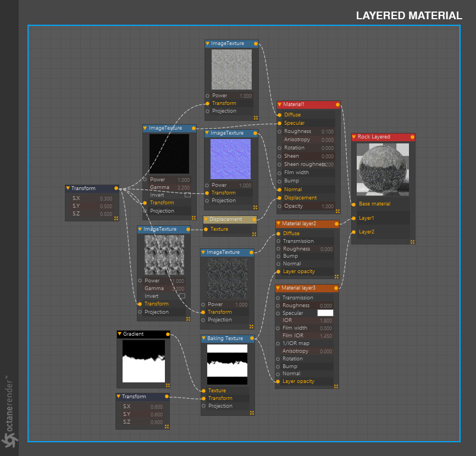Image resolution: width=476 pixels, height=456 pixels.
Task: Click S.Y value 0.500 in Transform node
Action: [106, 207]
